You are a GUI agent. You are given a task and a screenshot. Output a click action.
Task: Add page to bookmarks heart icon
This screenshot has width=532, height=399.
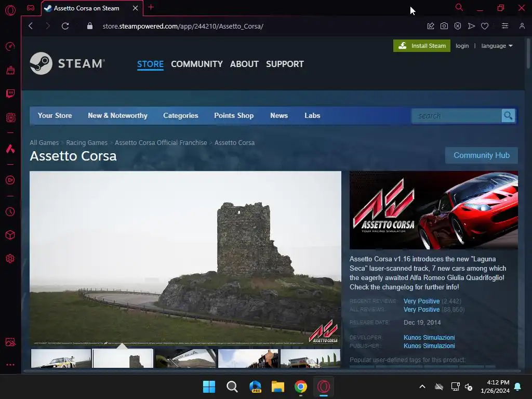point(485,26)
